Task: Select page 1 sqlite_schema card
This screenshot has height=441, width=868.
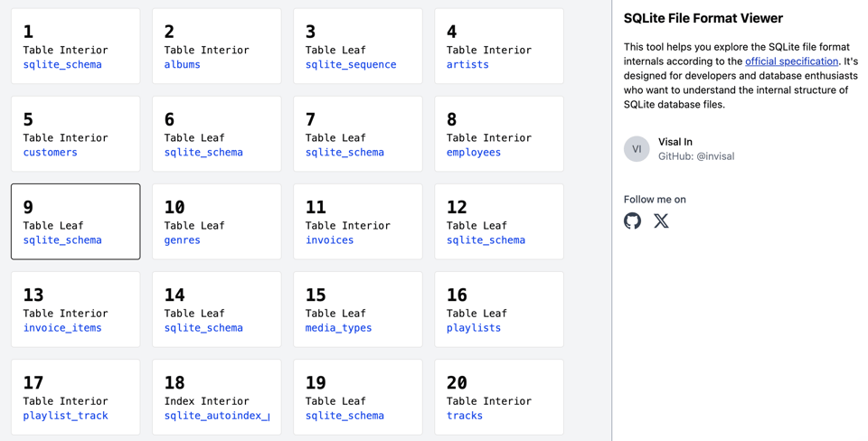Action: (x=75, y=46)
